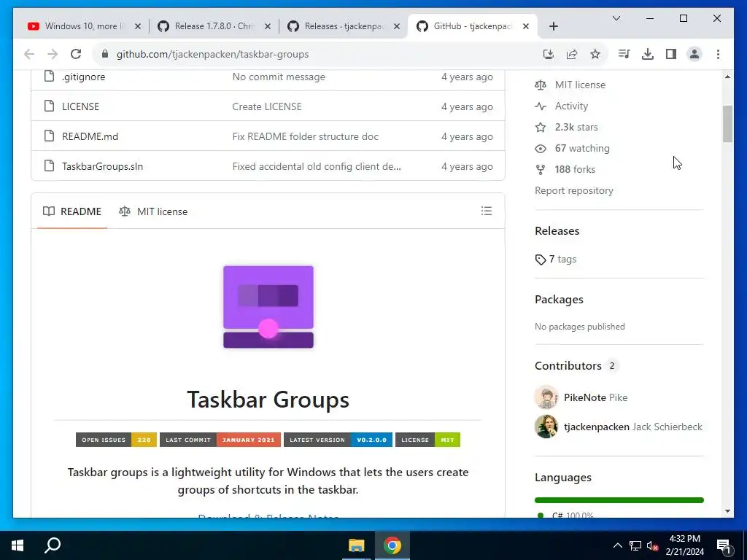Viewport: 747px width, 560px height.
Task: Select the README tab
Action: point(72,211)
